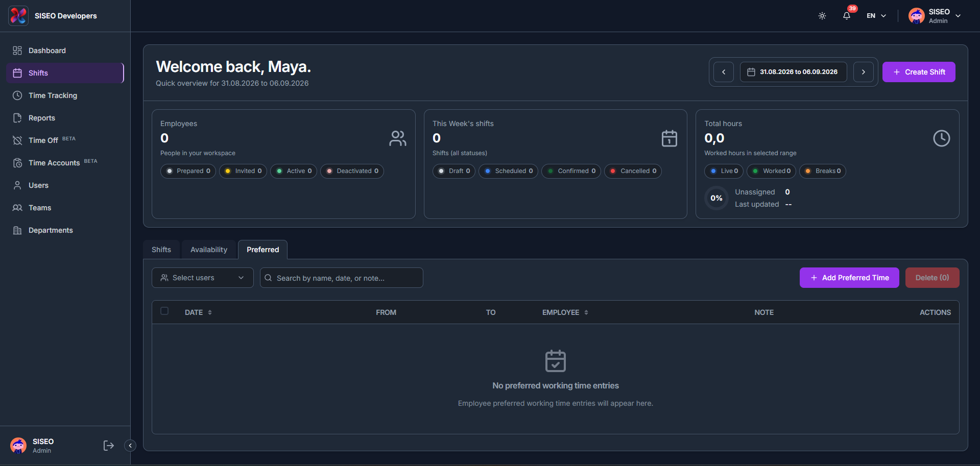Click the FROM column header
Viewport: 980px width, 466px height.
pyautogui.click(x=386, y=312)
